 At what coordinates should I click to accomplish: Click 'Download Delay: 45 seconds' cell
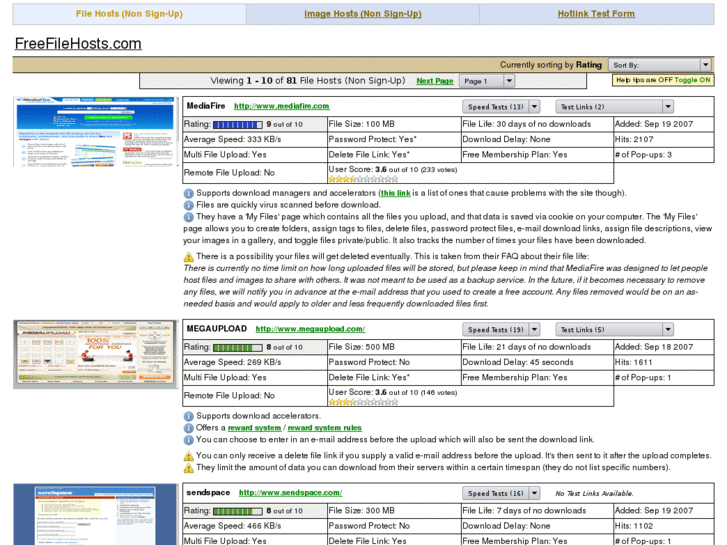coord(537,362)
